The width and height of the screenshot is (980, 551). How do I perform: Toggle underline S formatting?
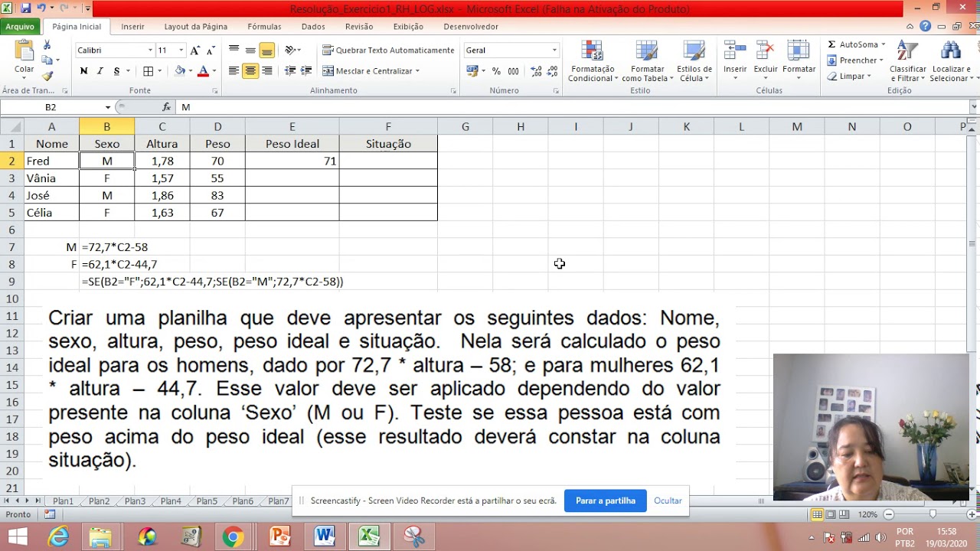[x=116, y=71]
